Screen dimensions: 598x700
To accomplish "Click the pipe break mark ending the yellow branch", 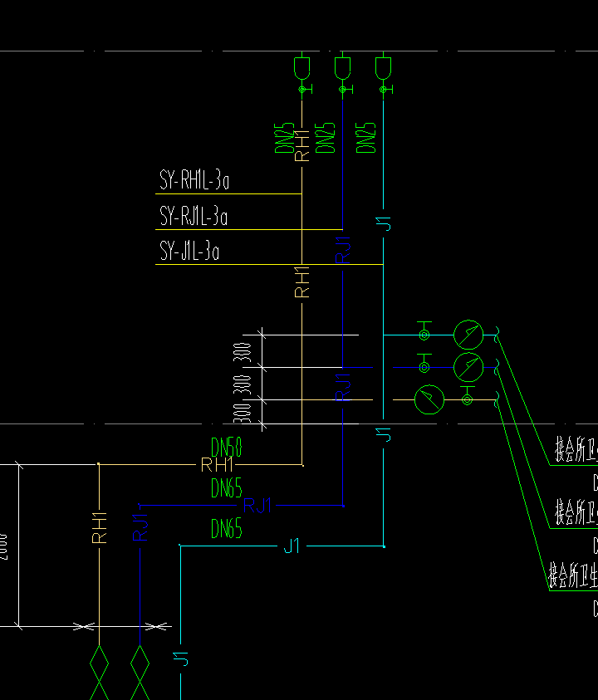I will pos(497,399).
